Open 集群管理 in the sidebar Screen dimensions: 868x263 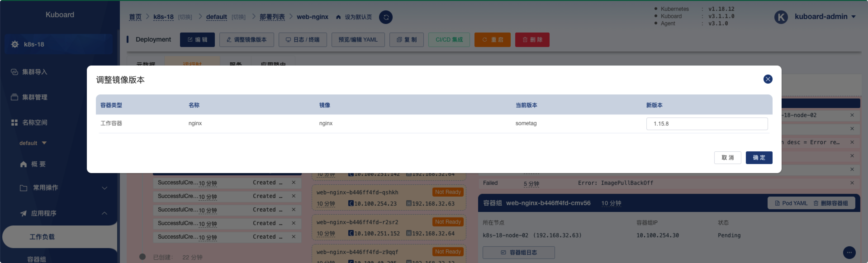click(x=34, y=97)
